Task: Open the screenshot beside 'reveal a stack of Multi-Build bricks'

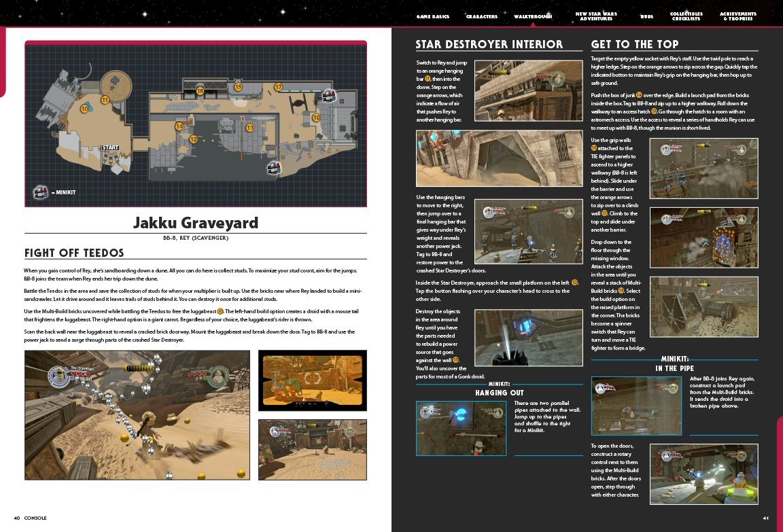Action: pos(703,307)
